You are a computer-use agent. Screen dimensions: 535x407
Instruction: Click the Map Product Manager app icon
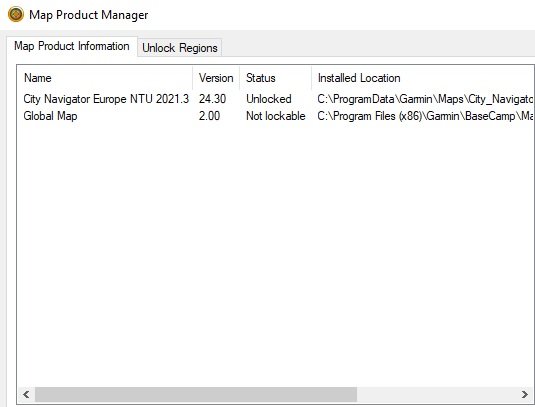[x=16, y=15]
